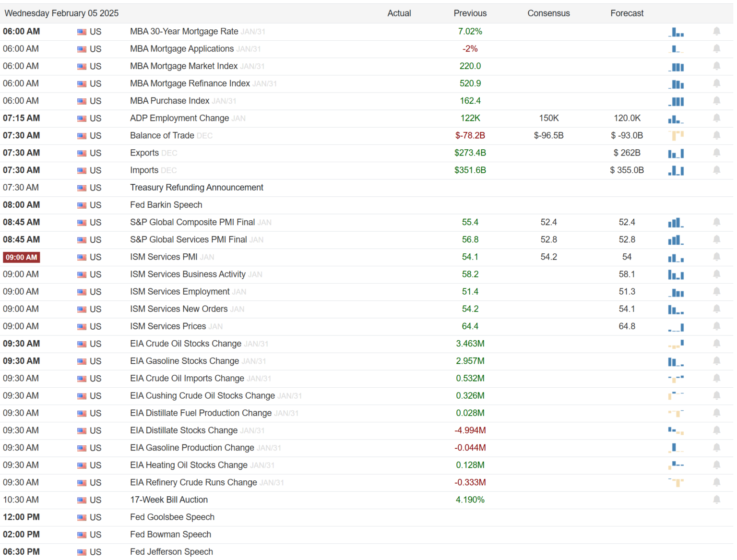Image resolution: width=737 pixels, height=560 pixels.
Task: Set alert bell for MBA Purchase Index
Action: (x=716, y=101)
